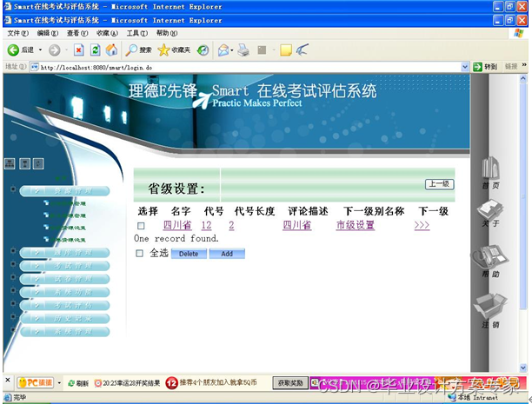Expand the Back button history dropdown arrow
Screen dimensions: 532x404
(40, 50)
